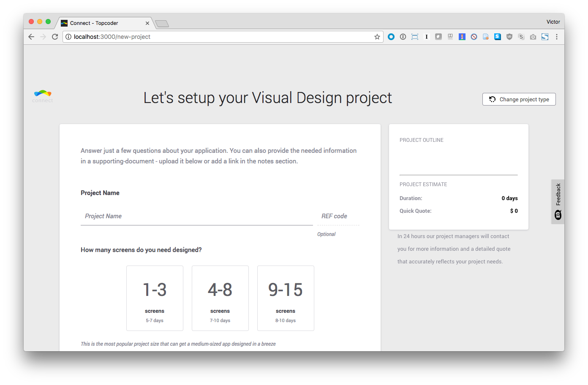Click 'How many screens do you need designed?'
588x385 pixels.
pos(141,250)
